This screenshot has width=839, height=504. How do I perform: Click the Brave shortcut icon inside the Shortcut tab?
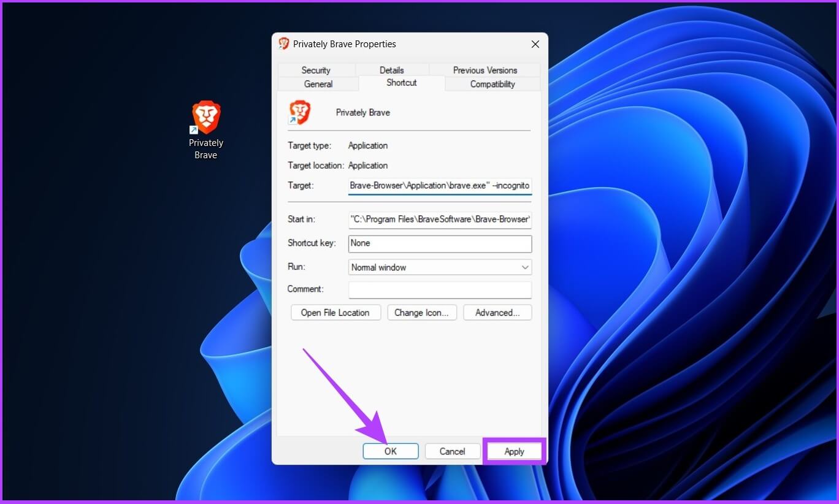pos(300,113)
